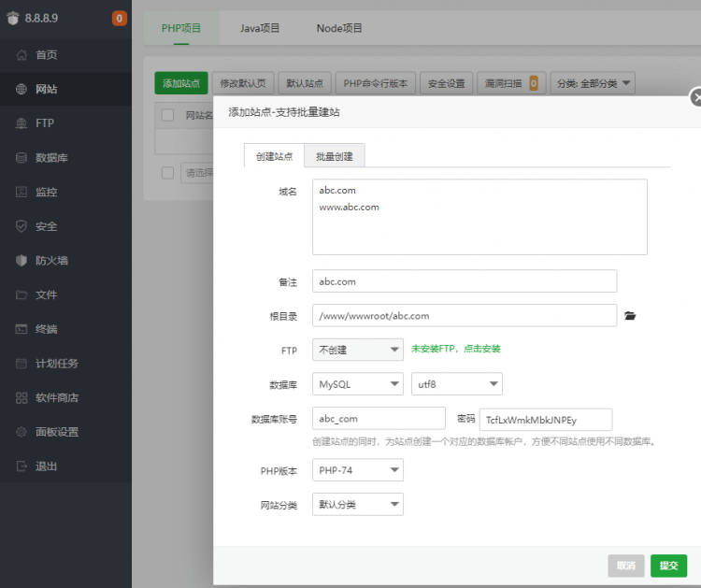Click the 取消 cancel button

tap(625, 566)
